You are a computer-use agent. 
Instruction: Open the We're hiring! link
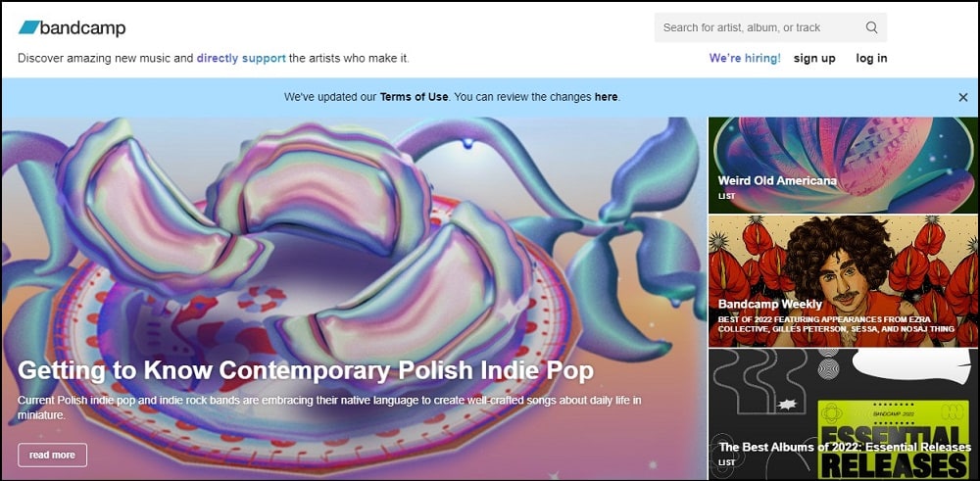click(x=745, y=58)
